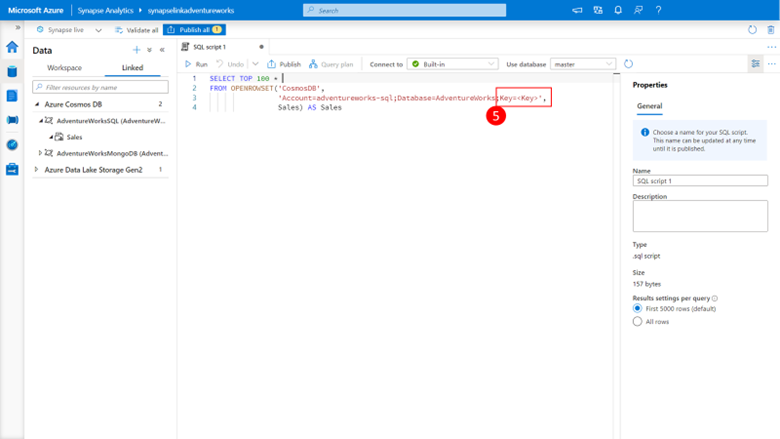Open notifications bell icon
Screen dimensions: 780x439
[x=618, y=10]
